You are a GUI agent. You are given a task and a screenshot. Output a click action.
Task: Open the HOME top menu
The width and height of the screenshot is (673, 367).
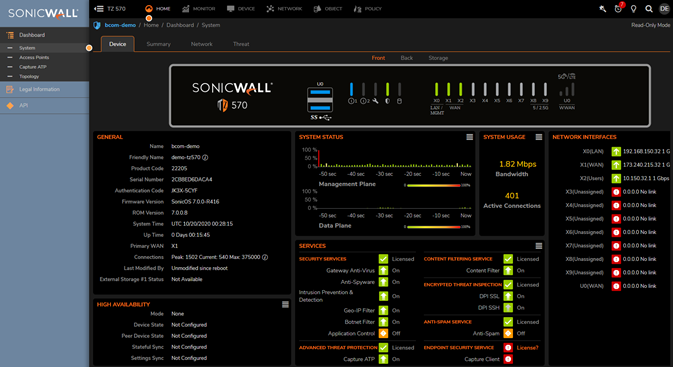tap(158, 9)
